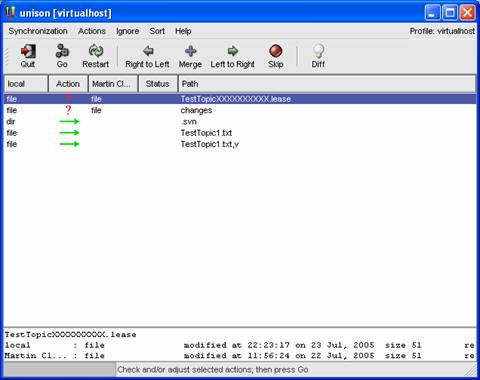The image size is (480, 380).
Task: Choose Right to Left arrow icon
Action: coord(148,51)
